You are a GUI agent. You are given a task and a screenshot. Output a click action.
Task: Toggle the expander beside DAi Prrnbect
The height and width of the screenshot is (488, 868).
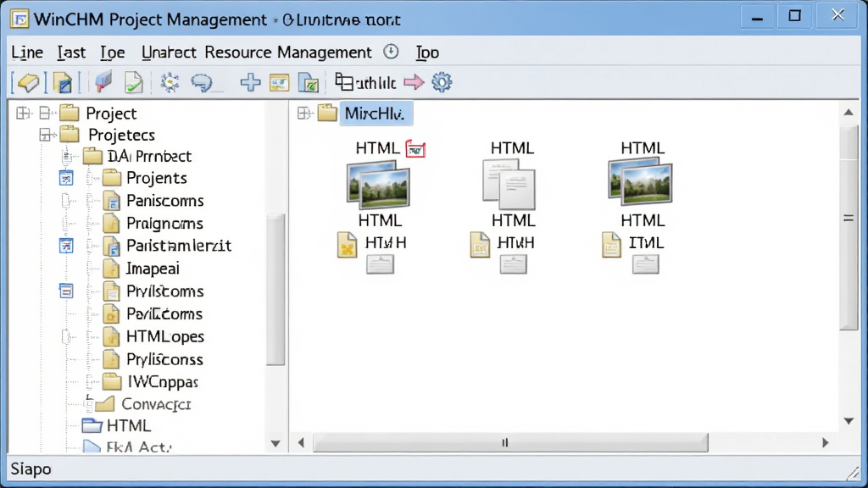[66, 157]
